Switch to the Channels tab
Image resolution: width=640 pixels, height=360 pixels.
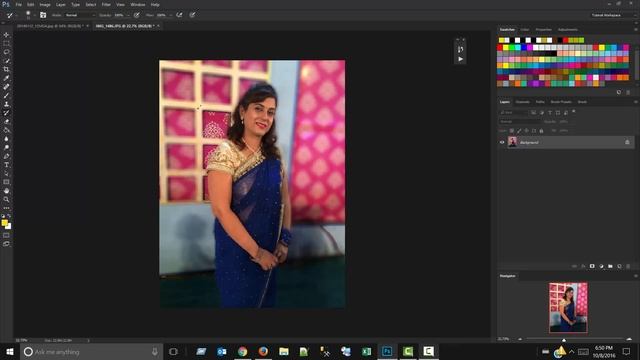point(522,102)
